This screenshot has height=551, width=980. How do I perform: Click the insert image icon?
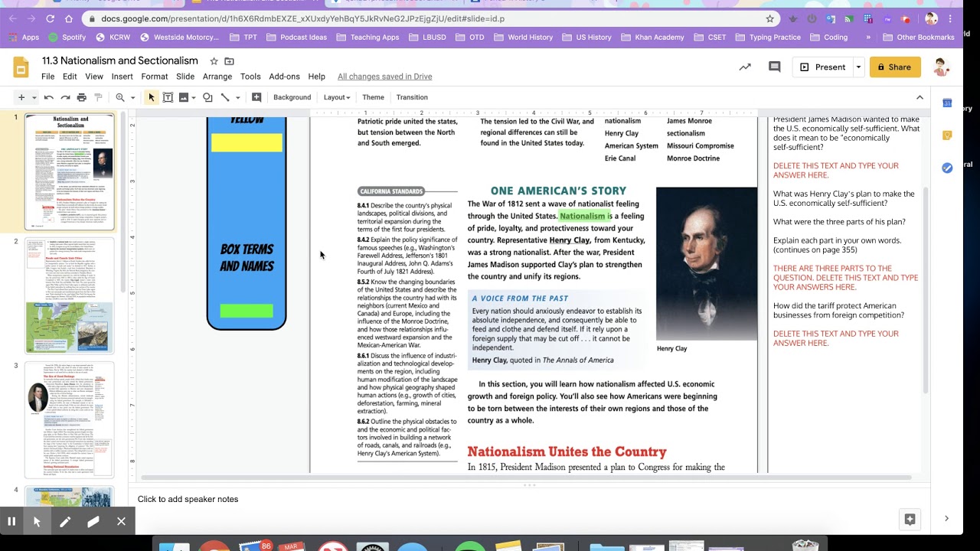pyautogui.click(x=184, y=97)
